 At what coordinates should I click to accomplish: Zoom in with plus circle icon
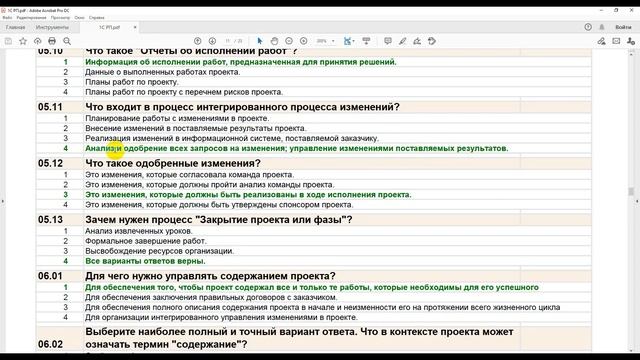click(304, 41)
